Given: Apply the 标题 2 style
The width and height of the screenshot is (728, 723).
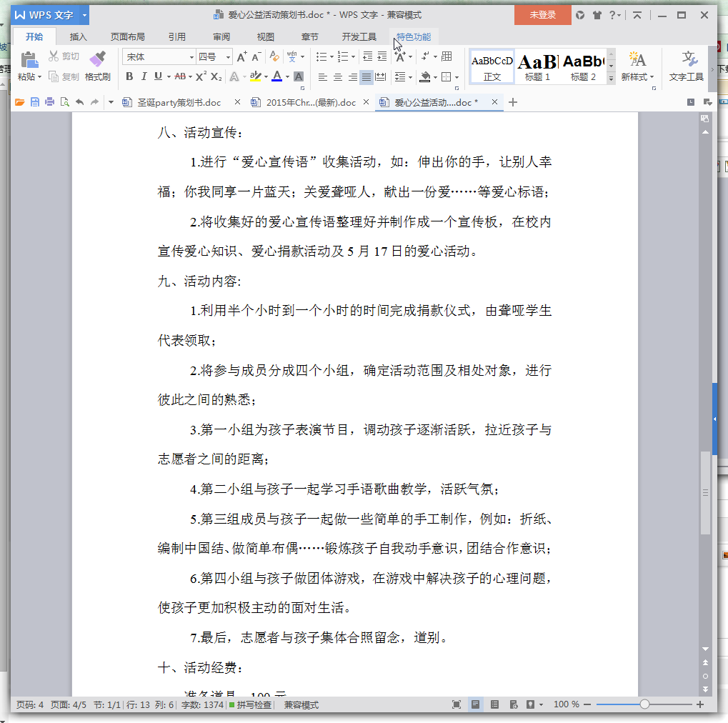Looking at the screenshot, I should tap(583, 67).
